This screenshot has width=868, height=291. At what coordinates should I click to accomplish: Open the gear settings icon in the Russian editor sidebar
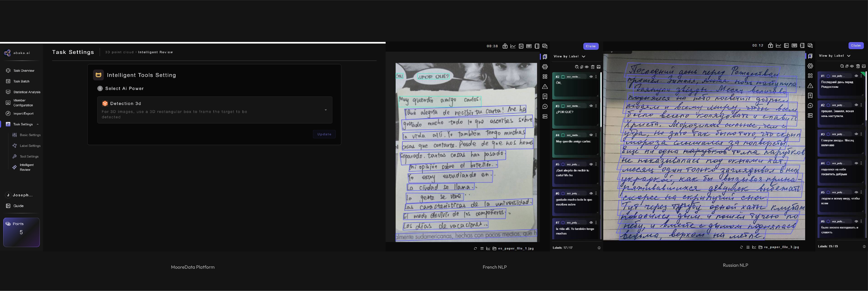point(810,66)
